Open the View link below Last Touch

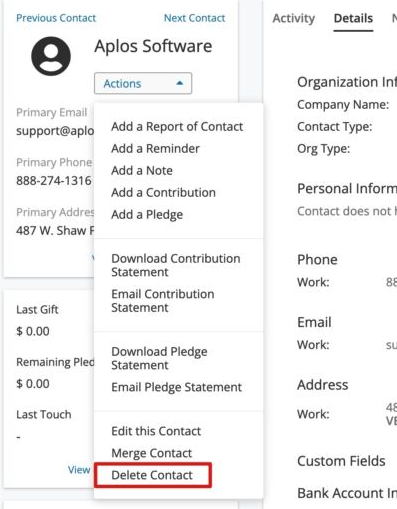click(x=79, y=470)
